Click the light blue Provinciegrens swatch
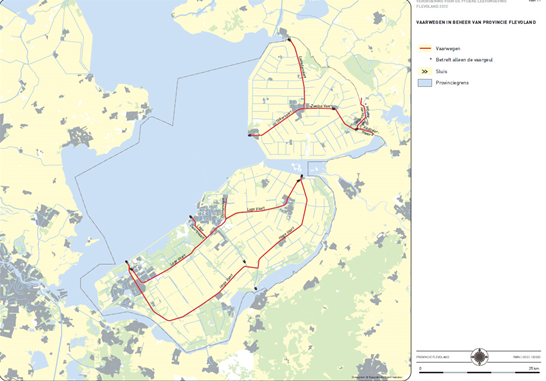 pos(425,83)
